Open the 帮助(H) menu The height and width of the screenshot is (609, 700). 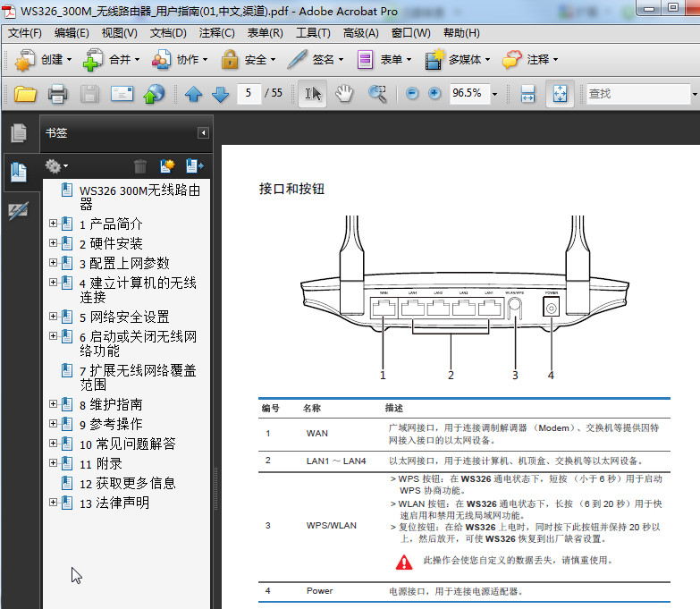[x=461, y=33]
